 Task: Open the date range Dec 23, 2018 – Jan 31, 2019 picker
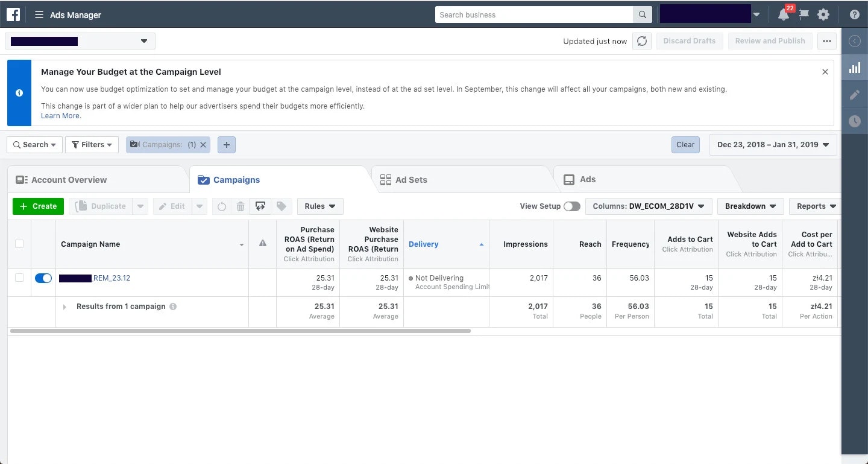[773, 145]
